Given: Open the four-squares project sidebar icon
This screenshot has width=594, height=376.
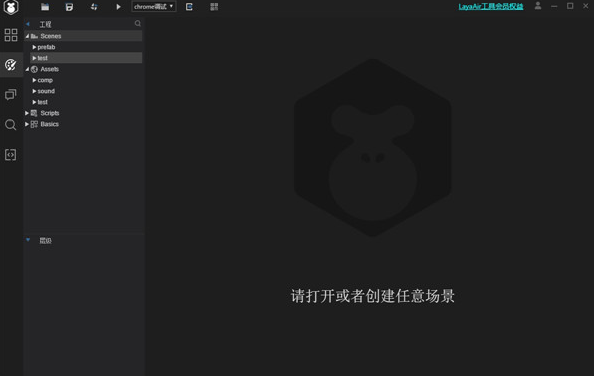Looking at the screenshot, I should tap(11, 35).
